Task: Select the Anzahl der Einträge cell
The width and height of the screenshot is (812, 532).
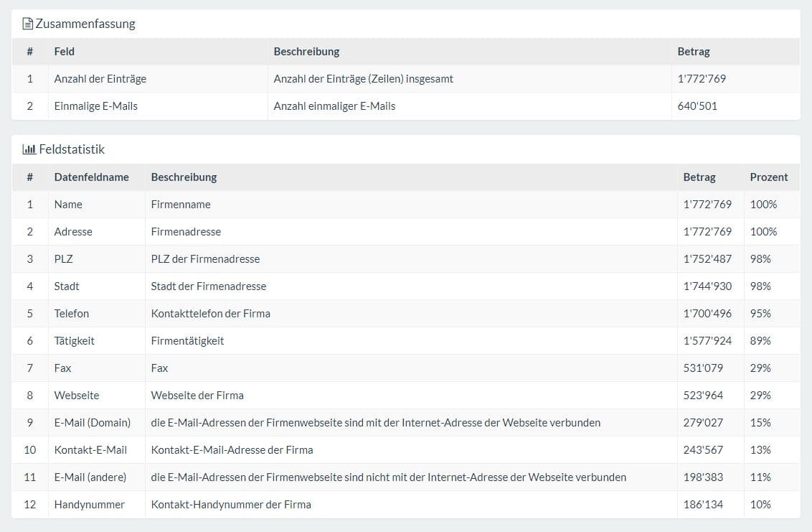Action: (x=100, y=79)
